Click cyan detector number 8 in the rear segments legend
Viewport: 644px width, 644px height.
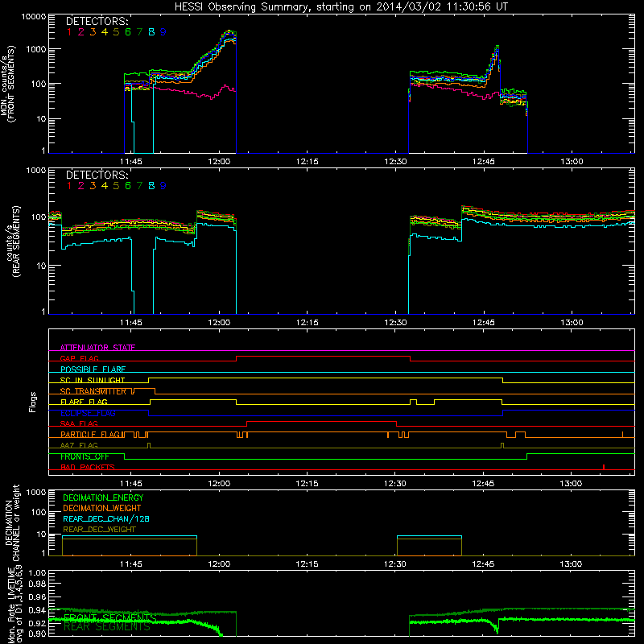pos(151,186)
